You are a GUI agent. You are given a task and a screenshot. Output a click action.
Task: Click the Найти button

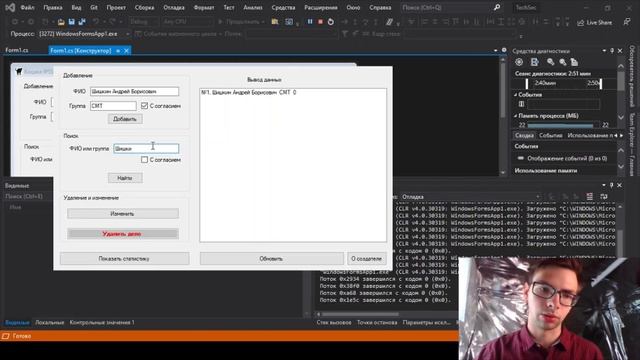tap(125, 178)
